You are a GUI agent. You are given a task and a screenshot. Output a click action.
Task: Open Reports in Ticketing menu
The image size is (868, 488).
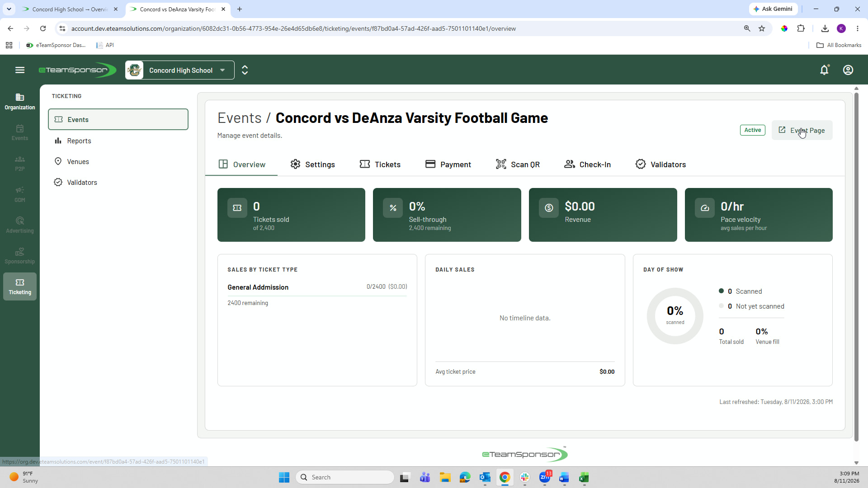[118, 141]
